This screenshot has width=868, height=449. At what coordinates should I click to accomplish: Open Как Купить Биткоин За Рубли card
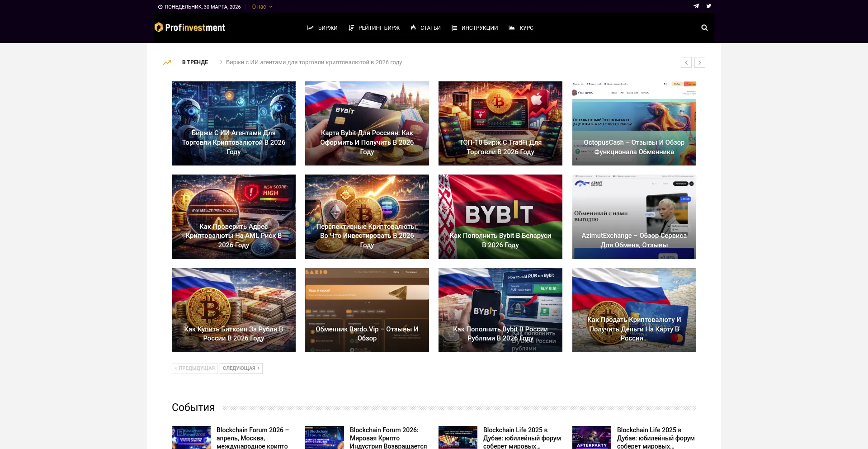(234, 310)
